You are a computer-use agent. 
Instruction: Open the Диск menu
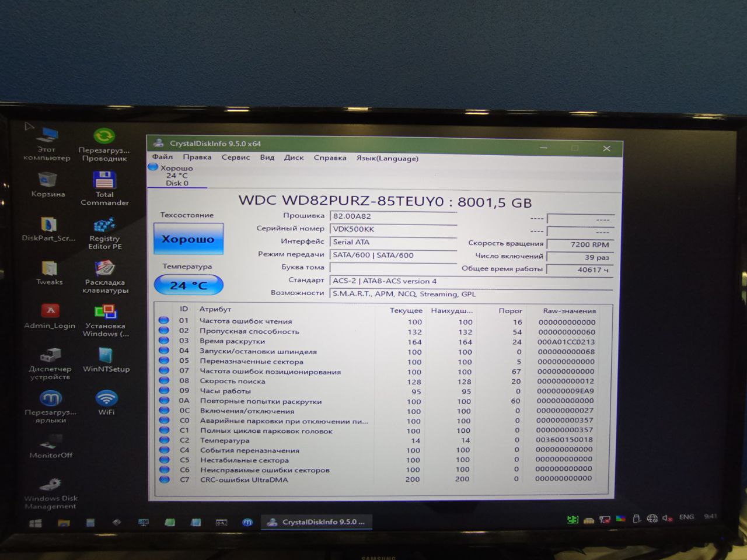294,157
